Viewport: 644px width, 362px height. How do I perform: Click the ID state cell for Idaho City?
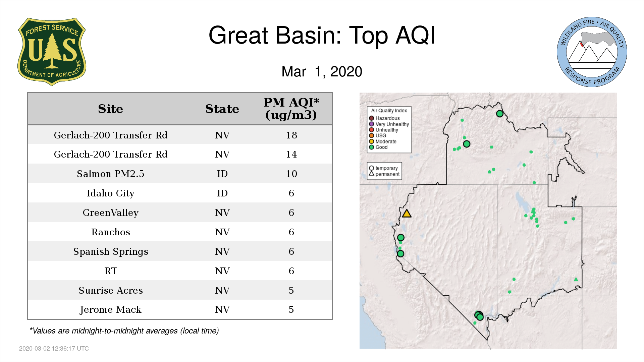click(x=222, y=193)
